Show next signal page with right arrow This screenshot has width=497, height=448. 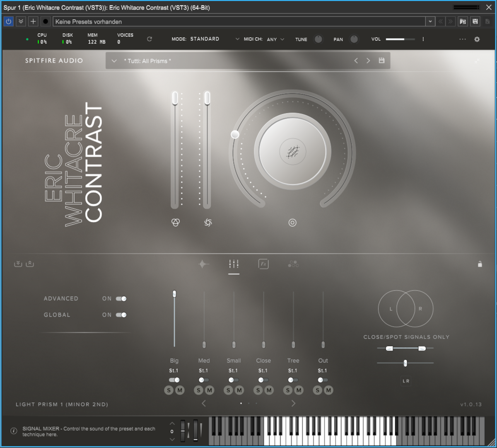pos(293,403)
